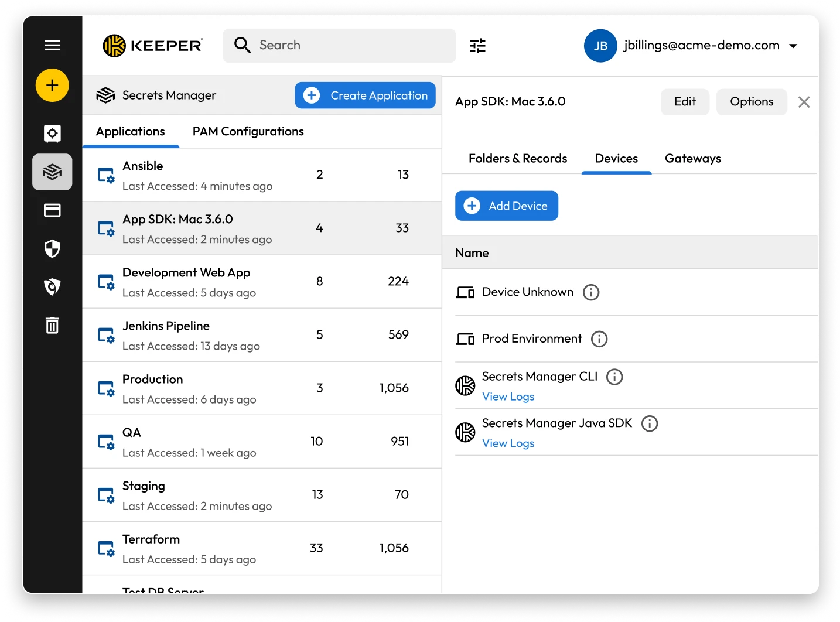Click the Jenkins Pipeline application icon
Viewport: 840px width, 622px height.
(106, 335)
